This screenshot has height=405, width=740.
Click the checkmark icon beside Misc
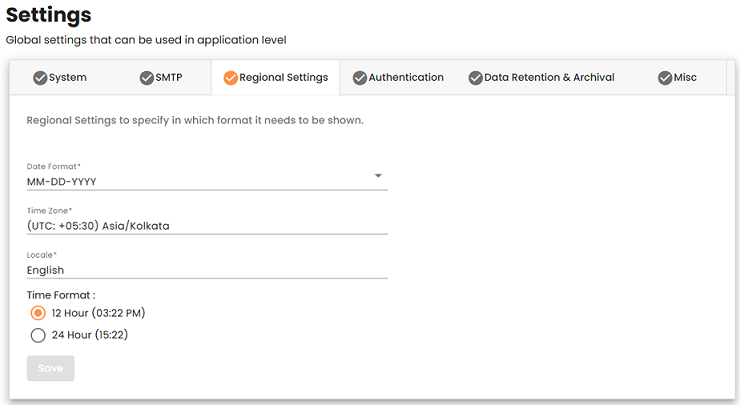pos(665,77)
